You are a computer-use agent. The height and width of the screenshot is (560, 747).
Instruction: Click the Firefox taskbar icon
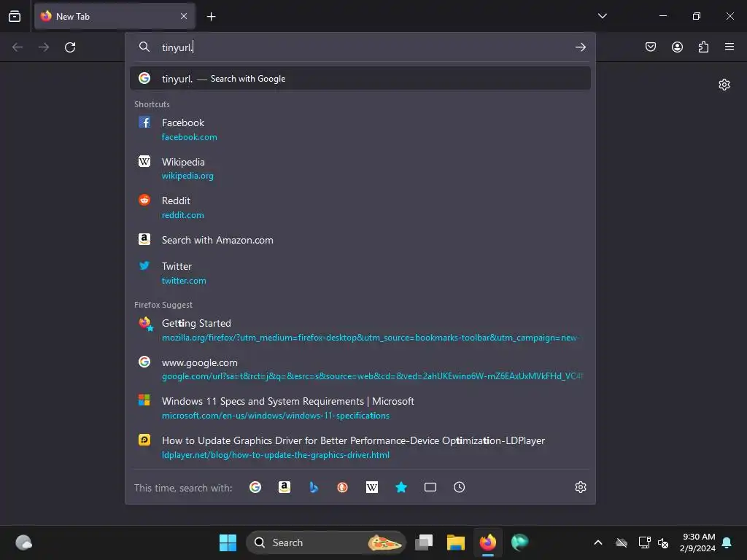tap(487, 542)
